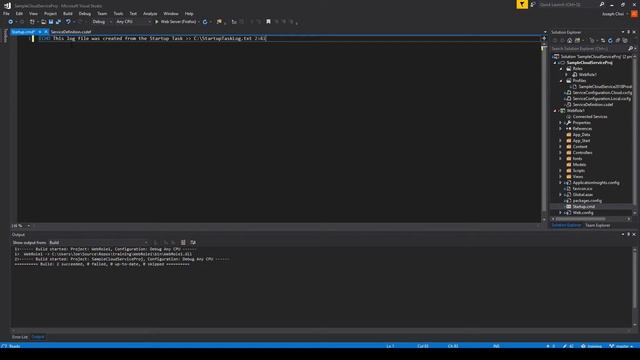Open the Debug configuration dropdown

(102, 22)
